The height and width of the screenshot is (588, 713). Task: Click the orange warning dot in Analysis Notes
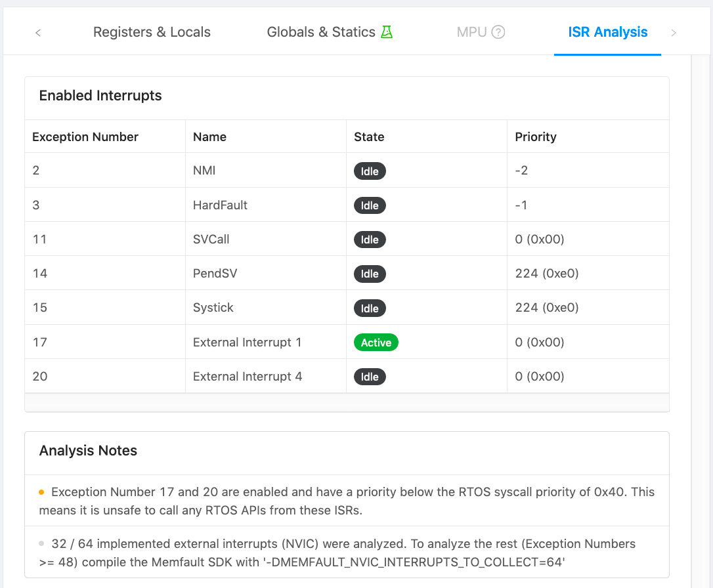[41, 492]
